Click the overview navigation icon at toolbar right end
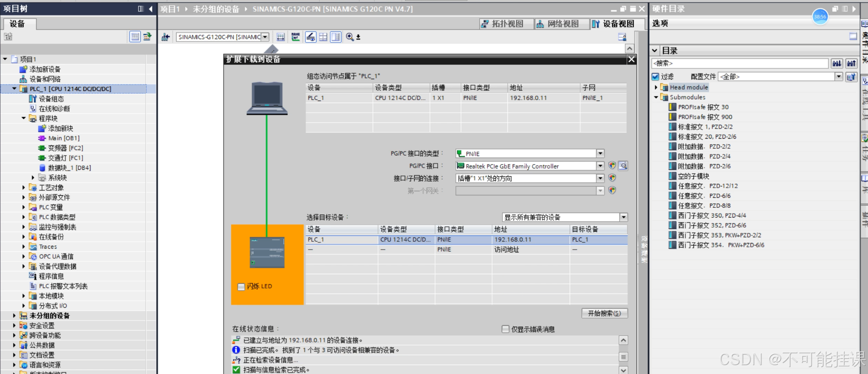The image size is (868, 374). [622, 37]
